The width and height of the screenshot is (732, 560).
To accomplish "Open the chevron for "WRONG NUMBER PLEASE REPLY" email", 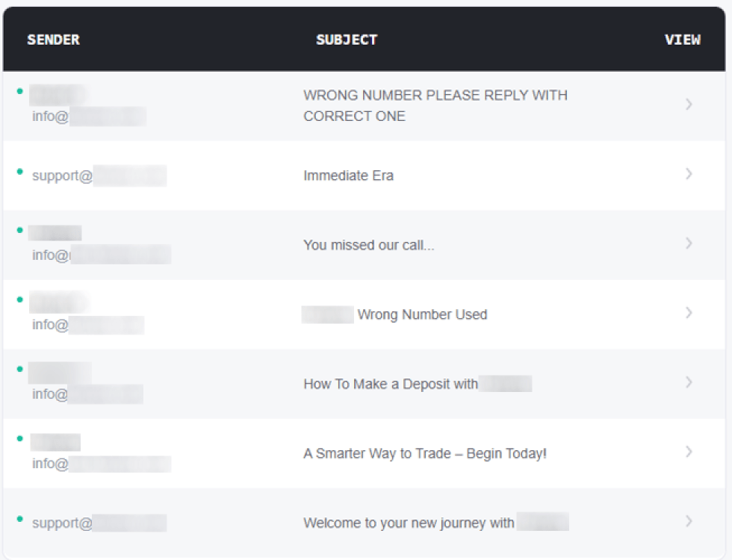I will [689, 105].
